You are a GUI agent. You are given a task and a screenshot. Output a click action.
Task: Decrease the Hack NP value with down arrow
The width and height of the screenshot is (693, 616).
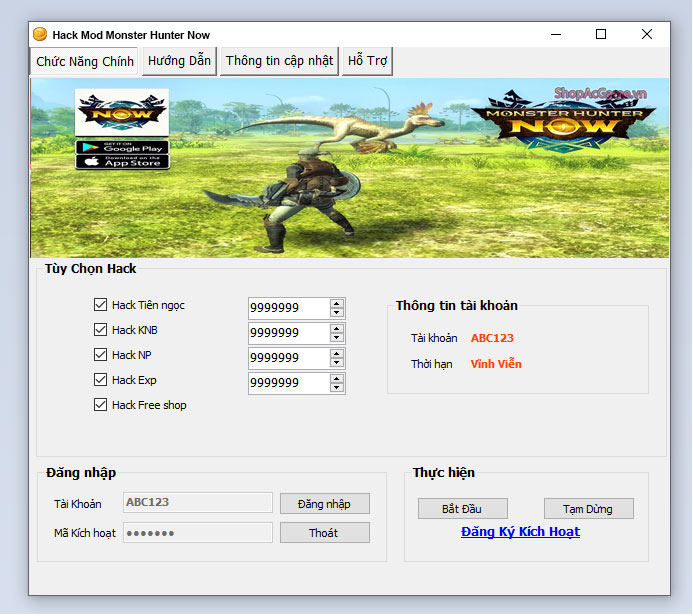[337, 362]
